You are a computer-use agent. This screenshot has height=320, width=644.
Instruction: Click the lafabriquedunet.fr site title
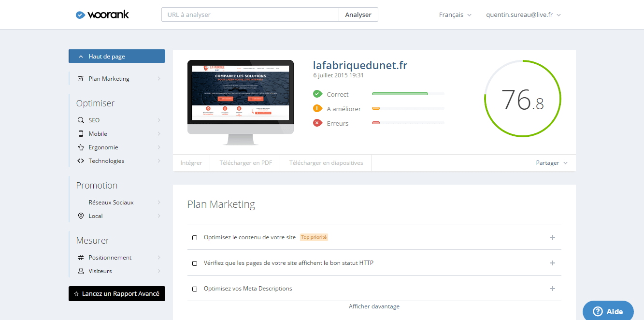[x=360, y=65]
